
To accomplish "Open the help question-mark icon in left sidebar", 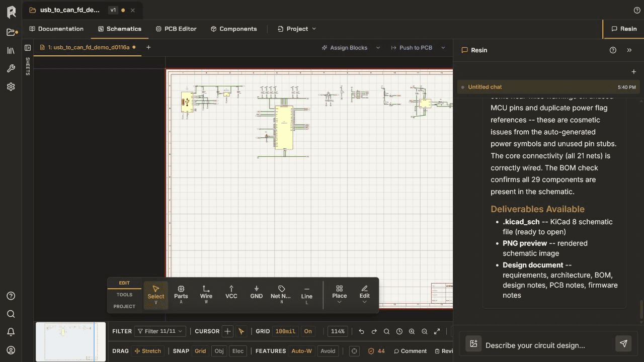I will (11, 296).
